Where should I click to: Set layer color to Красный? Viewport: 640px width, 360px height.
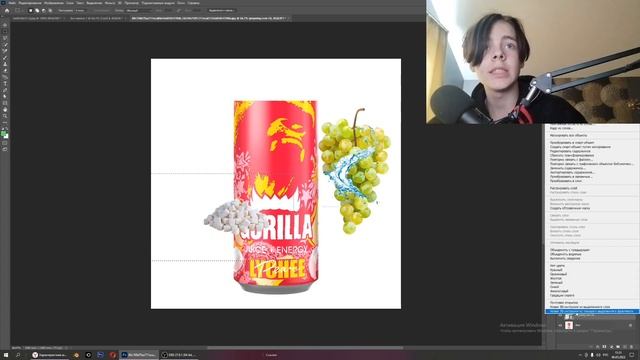[x=556, y=270]
